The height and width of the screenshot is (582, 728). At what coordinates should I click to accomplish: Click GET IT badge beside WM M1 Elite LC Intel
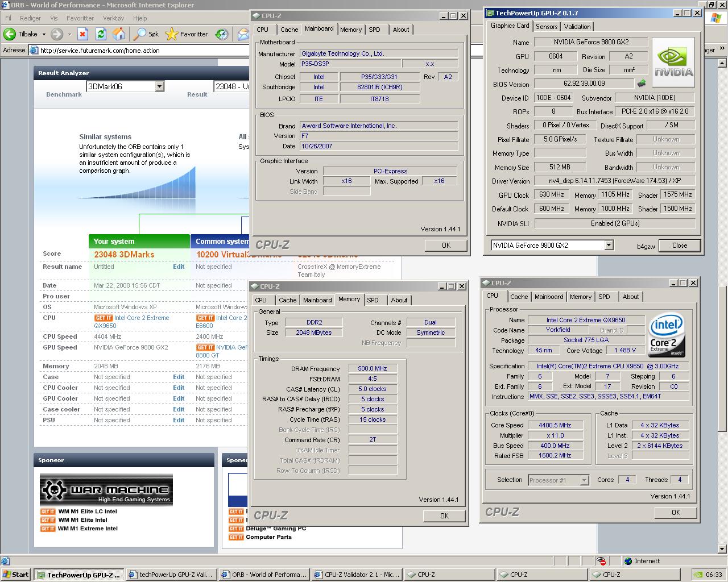click(48, 512)
